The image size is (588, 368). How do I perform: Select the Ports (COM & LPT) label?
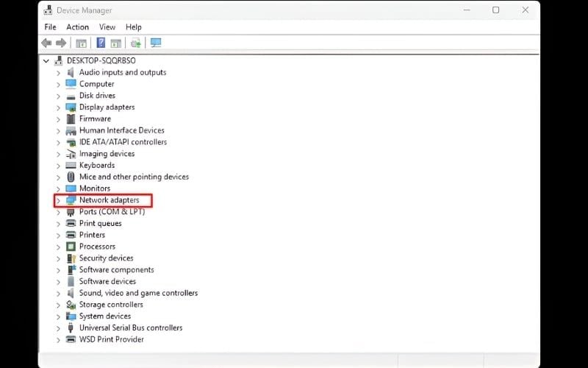[x=112, y=211]
